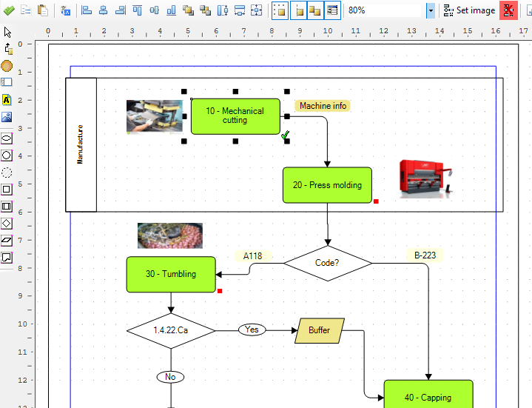
Task: Select the circle shape tool
Action: pos(7,155)
